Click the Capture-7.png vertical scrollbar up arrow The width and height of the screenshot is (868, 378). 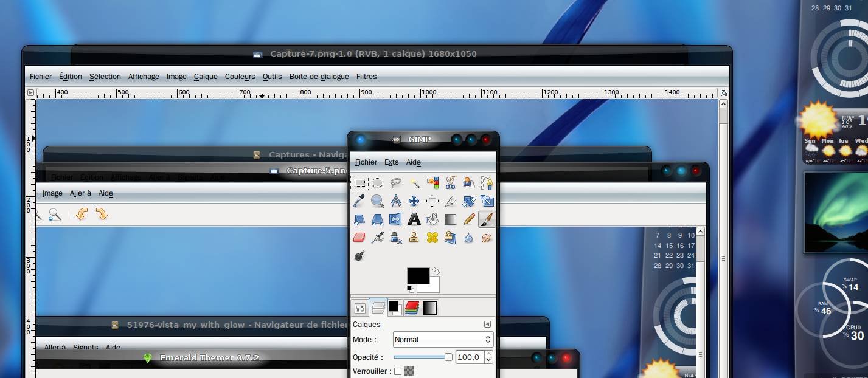(x=723, y=103)
